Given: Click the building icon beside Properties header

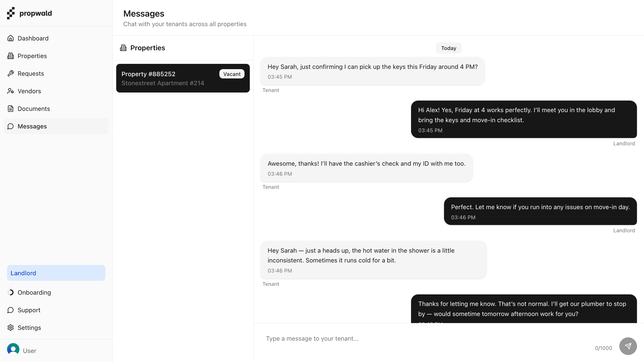Looking at the screenshot, I should [x=123, y=48].
